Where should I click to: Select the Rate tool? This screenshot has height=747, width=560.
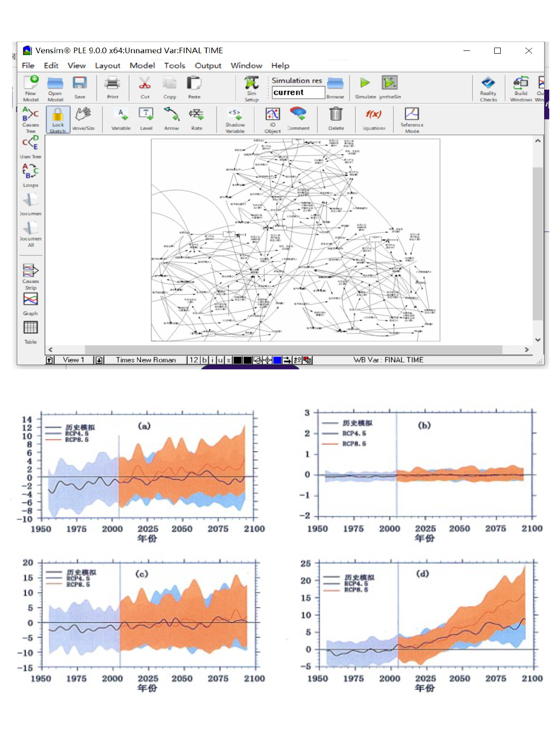tap(196, 119)
